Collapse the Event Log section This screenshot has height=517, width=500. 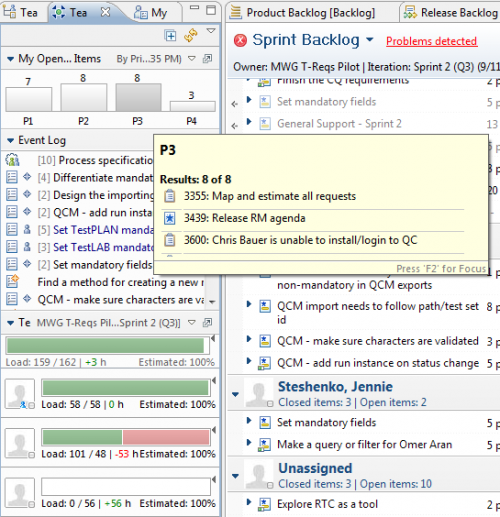(x=10, y=141)
